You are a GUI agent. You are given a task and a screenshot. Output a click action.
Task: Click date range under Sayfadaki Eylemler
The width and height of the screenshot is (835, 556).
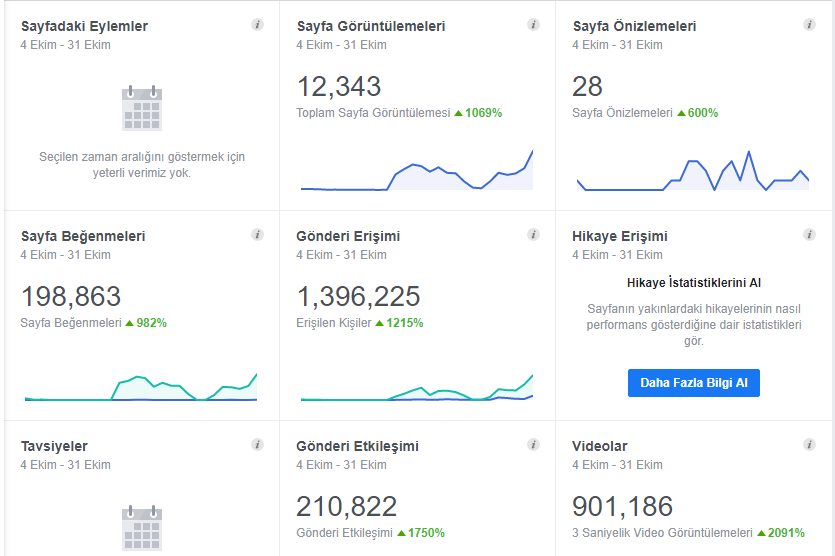66,45
